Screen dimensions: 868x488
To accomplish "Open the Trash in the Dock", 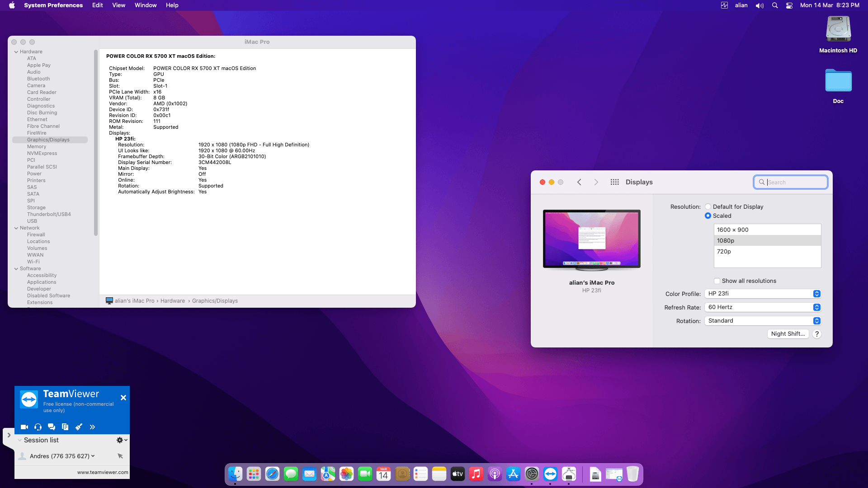I will click(632, 474).
